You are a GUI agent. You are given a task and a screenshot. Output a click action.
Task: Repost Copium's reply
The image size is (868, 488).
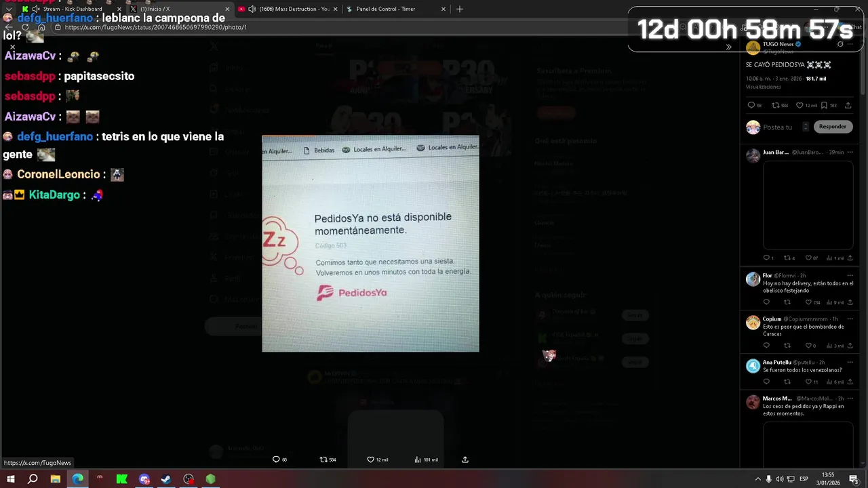(x=787, y=346)
